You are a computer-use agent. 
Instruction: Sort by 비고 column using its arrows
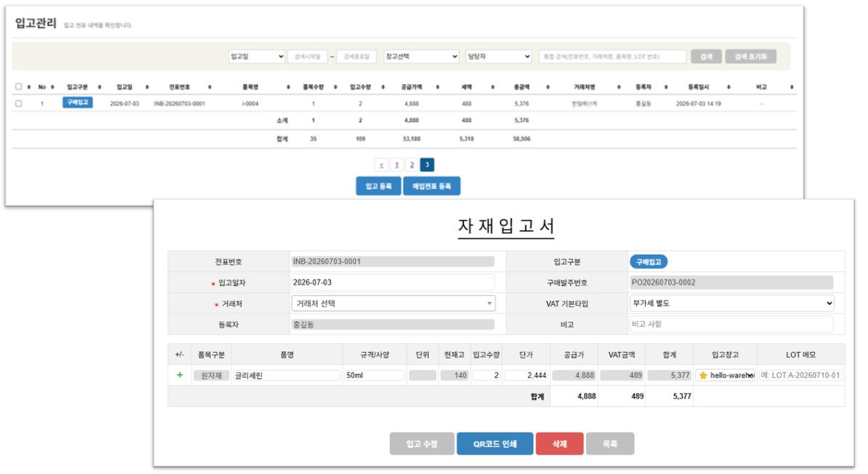point(792,87)
